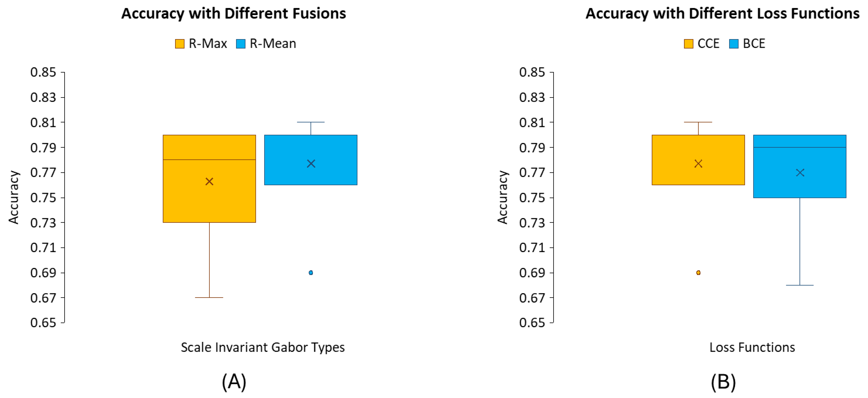Click the orange CCE legend swatch

[688, 44]
